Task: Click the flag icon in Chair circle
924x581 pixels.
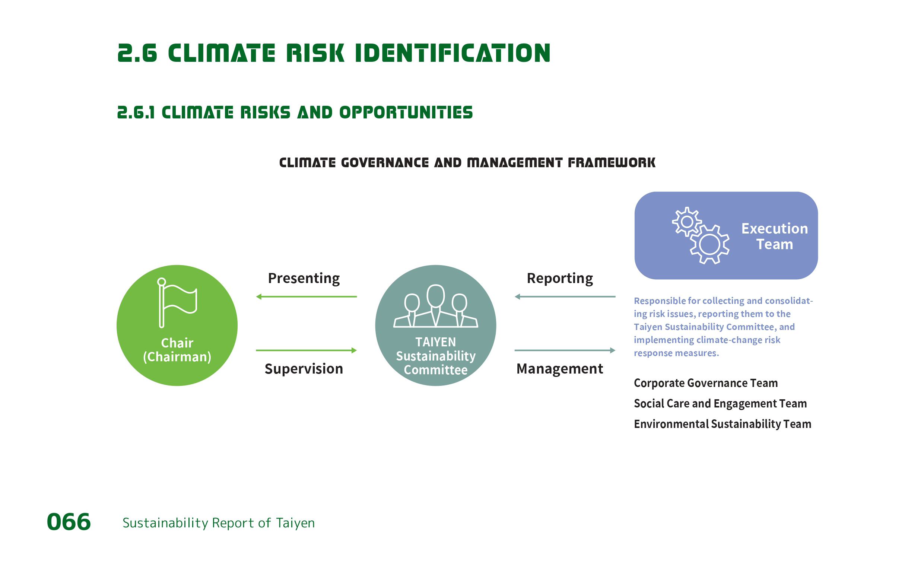Action: point(177,303)
